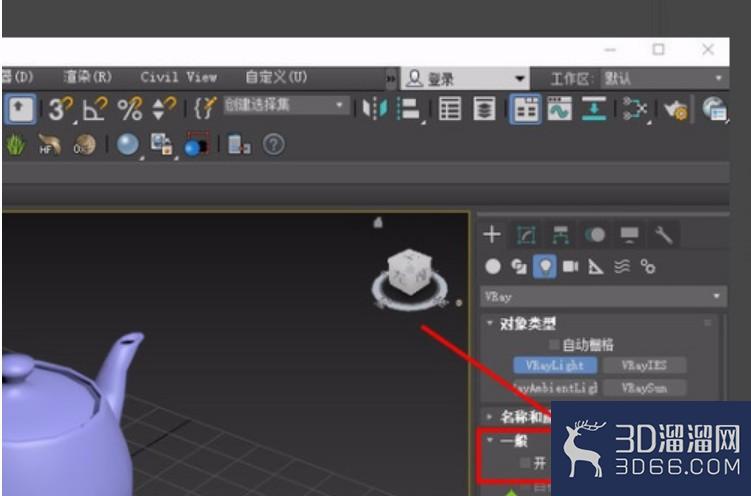Screen dimensions: 751x496
Task: Click the HF toolbar icon
Action: (49, 144)
